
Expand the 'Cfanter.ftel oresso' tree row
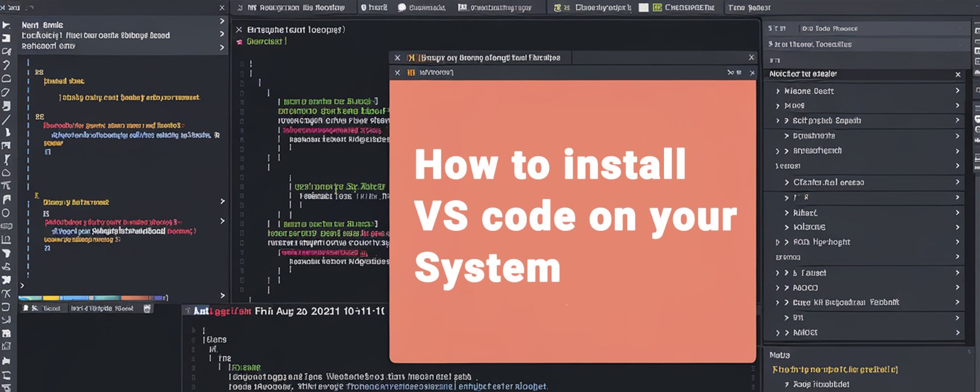pyautogui.click(x=786, y=183)
